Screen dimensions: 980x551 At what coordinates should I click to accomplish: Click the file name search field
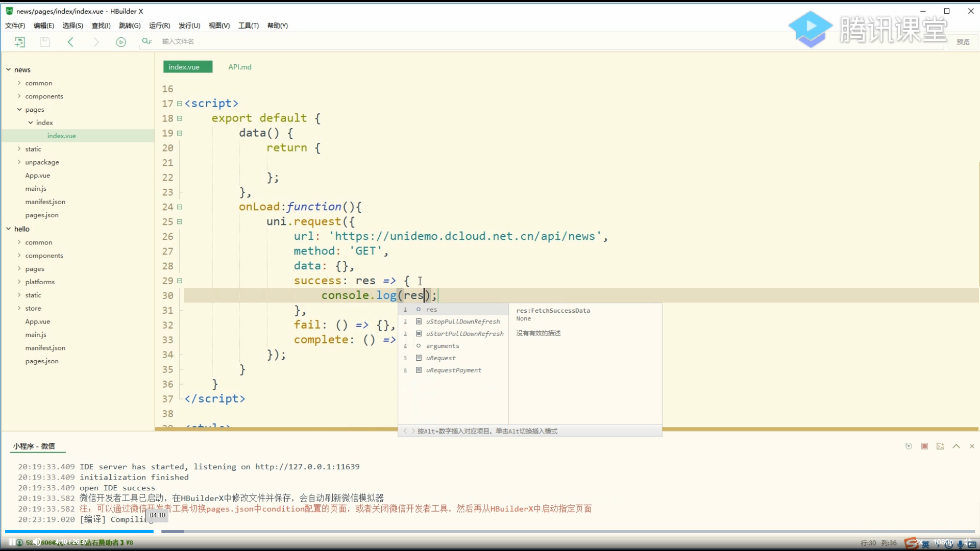[x=178, y=41]
